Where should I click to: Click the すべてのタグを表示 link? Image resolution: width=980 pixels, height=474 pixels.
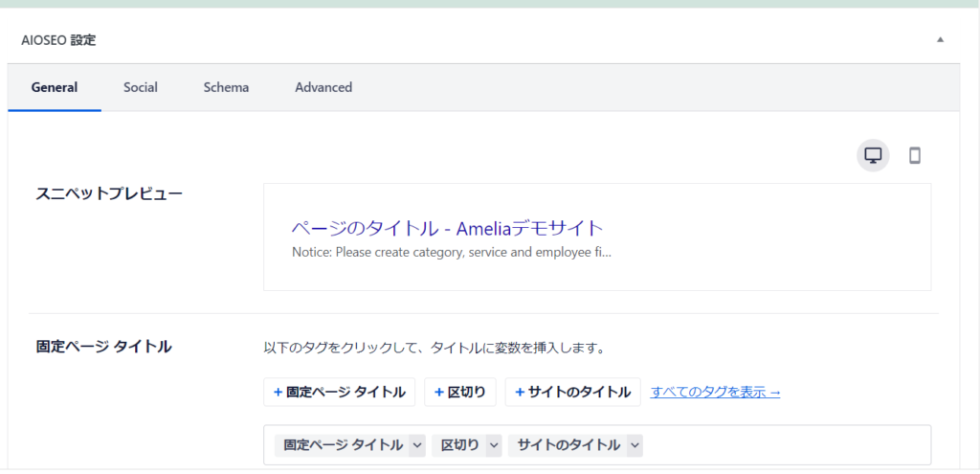pyautogui.click(x=715, y=392)
